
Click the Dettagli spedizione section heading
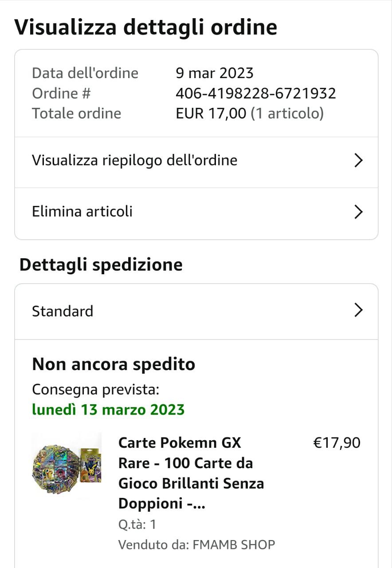tap(101, 264)
